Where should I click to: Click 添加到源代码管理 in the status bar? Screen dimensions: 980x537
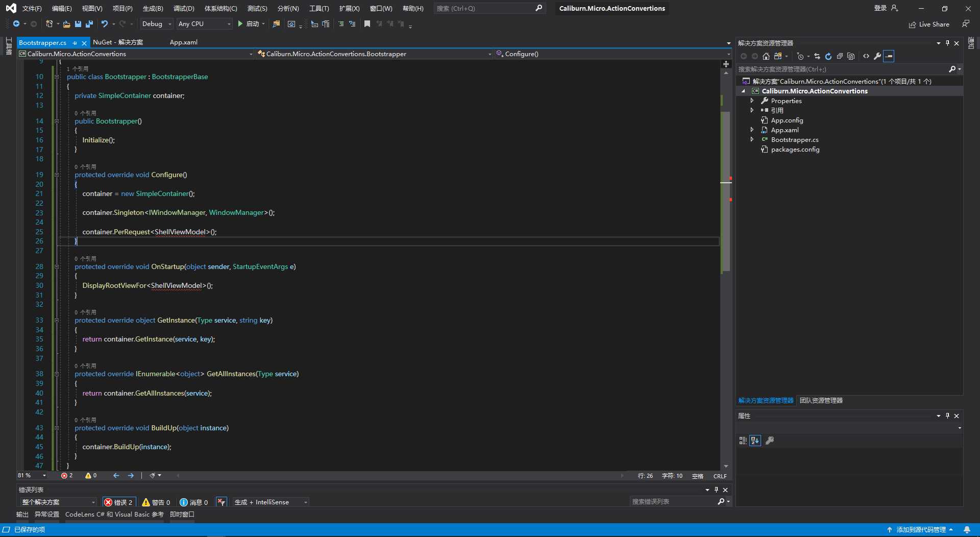(920, 530)
